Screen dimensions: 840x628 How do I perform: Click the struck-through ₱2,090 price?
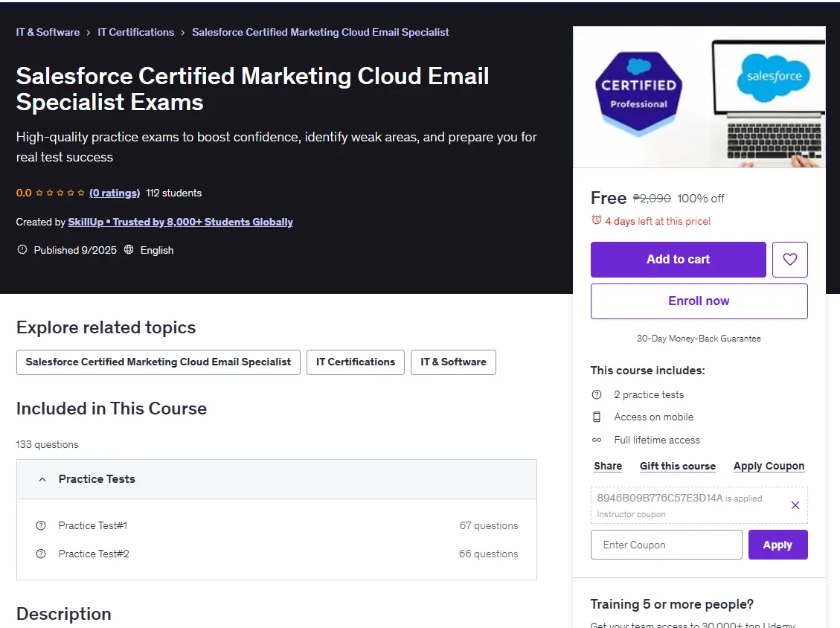click(652, 198)
